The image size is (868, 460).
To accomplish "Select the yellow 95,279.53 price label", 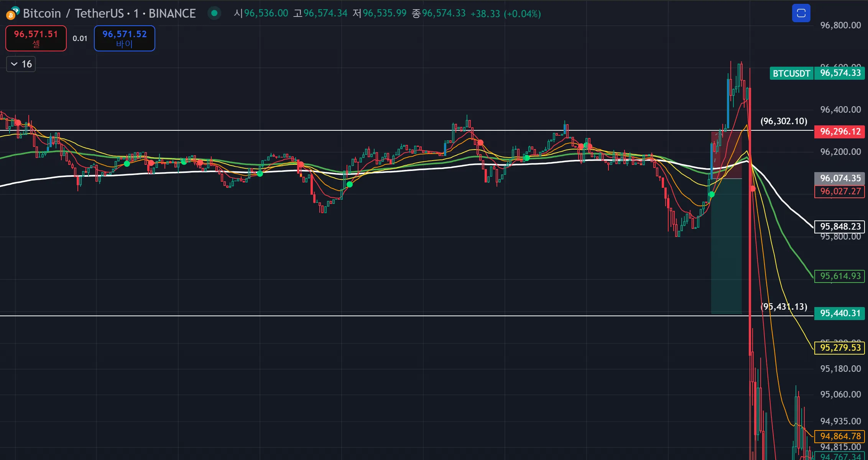I will (840, 348).
